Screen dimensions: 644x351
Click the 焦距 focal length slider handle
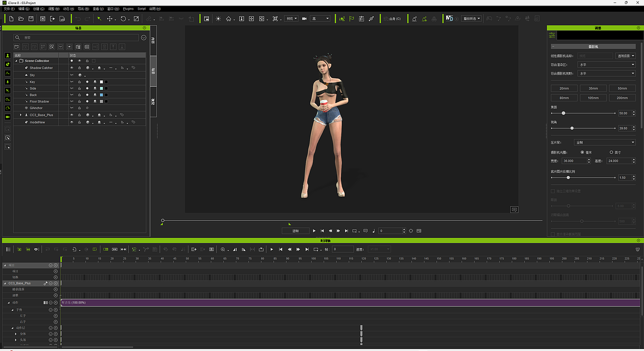click(x=563, y=113)
